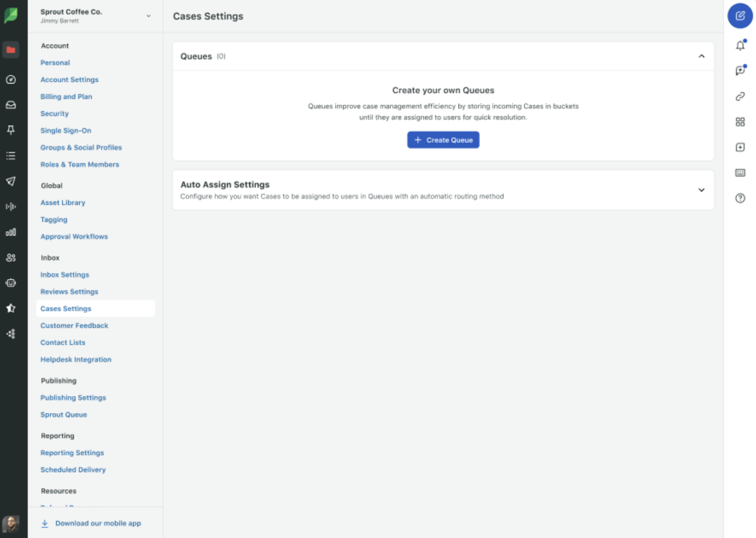756x538 pixels.
Task: Expand the Auto Assign Settings chevron
Action: tap(702, 190)
